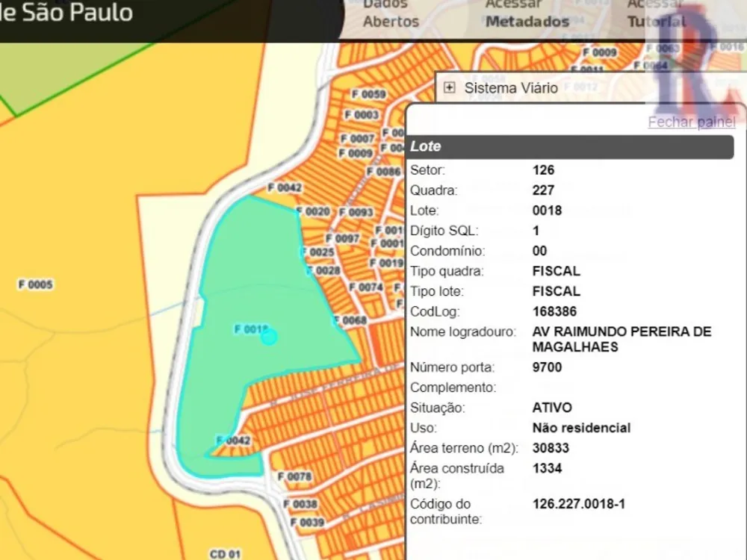Open Acessar Tutorial menu item
This screenshot has width=747, height=560.
657,13
